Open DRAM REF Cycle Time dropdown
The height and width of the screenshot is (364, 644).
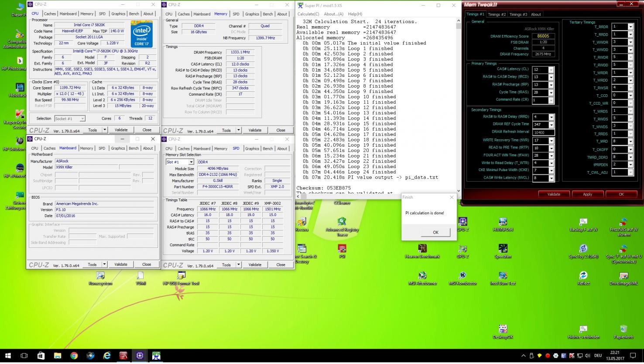pos(552,125)
